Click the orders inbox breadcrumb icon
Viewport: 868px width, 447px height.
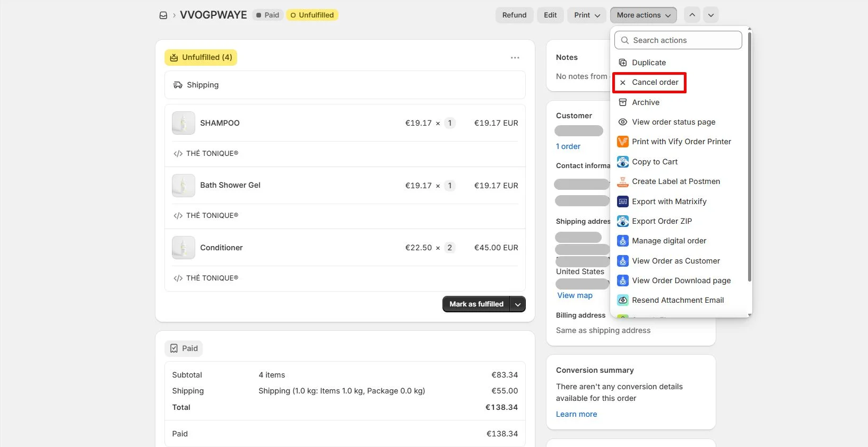pyautogui.click(x=163, y=15)
